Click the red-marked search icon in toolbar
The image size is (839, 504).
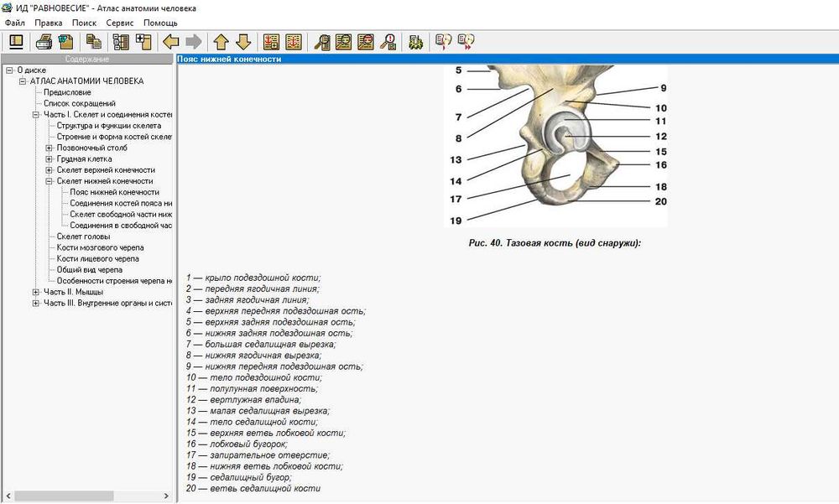point(366,41)
